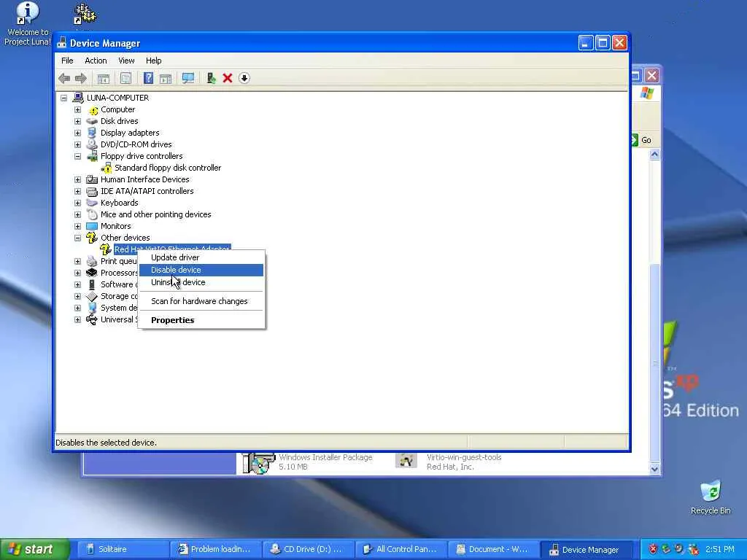Click the 2:51 PM taskbar clock
Viewport: 747px width, 560px height.
(x=720, y=549)
